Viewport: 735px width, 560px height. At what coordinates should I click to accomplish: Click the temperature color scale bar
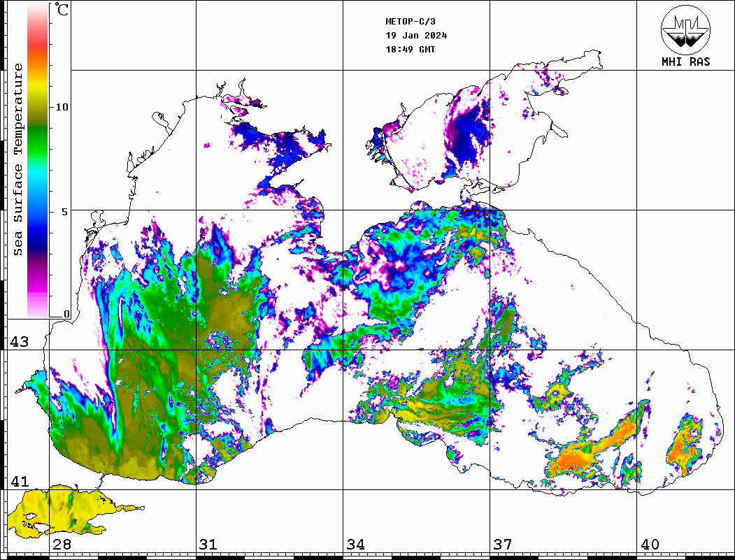(38, 161)
